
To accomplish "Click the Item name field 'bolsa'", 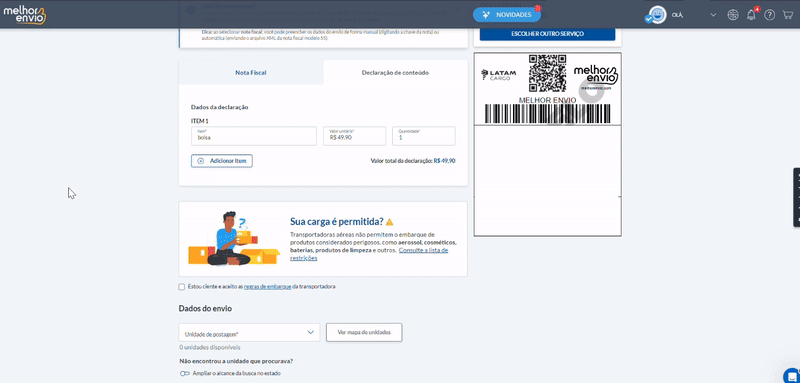I will (254, 136).
